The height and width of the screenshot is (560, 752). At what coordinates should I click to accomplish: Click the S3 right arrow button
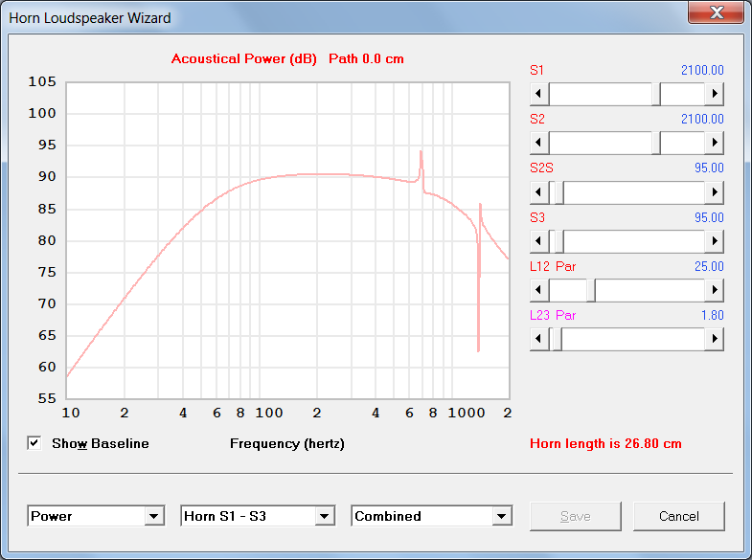coord(714,241)
